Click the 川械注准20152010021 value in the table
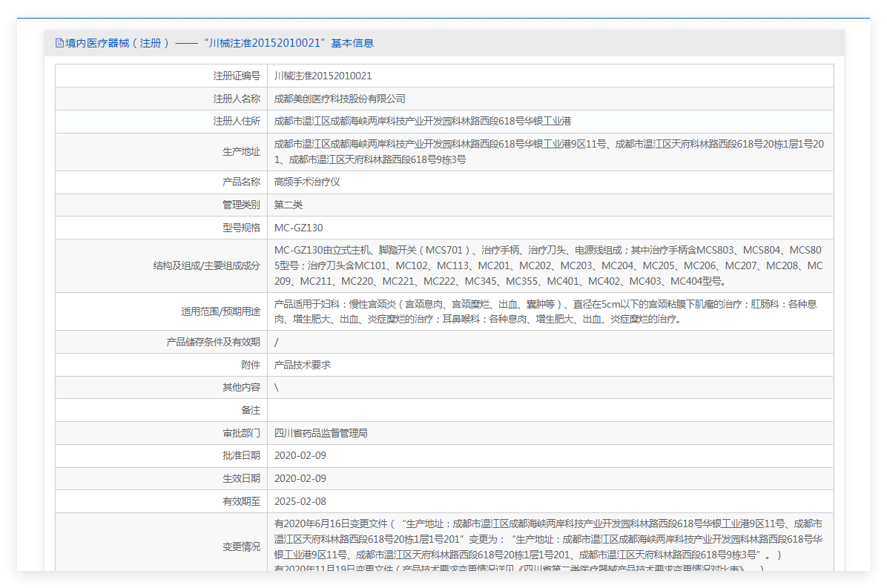The image size is (887, 588). click(x=323, y=76)
